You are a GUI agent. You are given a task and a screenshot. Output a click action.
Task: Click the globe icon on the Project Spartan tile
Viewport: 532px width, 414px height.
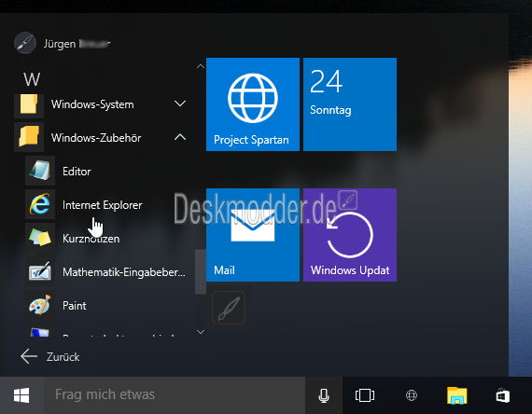coord(253,98)
